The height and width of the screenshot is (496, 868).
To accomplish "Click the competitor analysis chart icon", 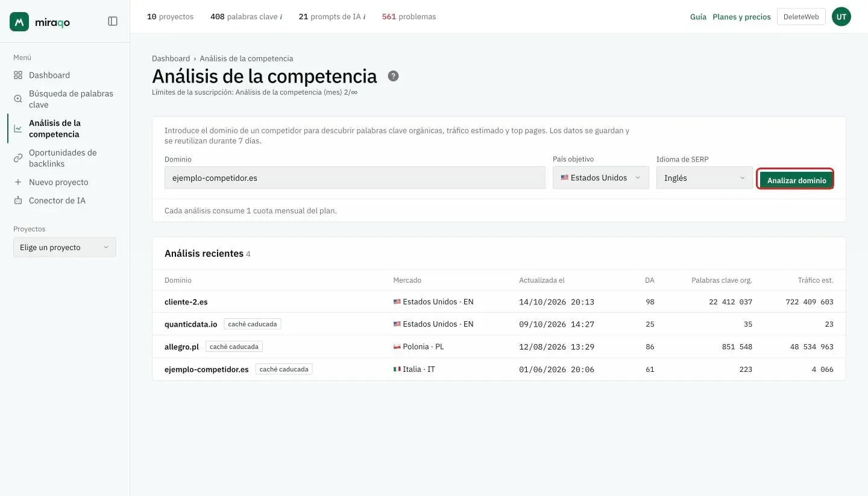I will tap(18, 128).
